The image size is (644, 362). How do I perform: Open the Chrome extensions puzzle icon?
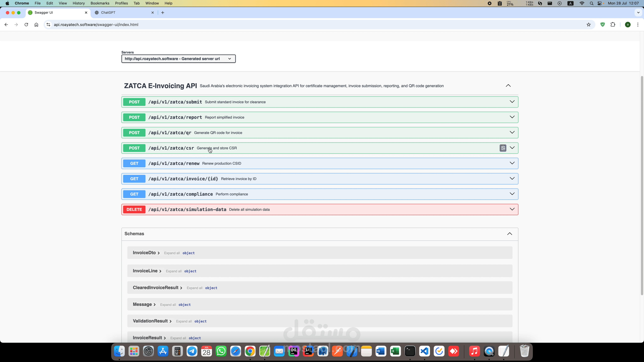pos(613,24)
